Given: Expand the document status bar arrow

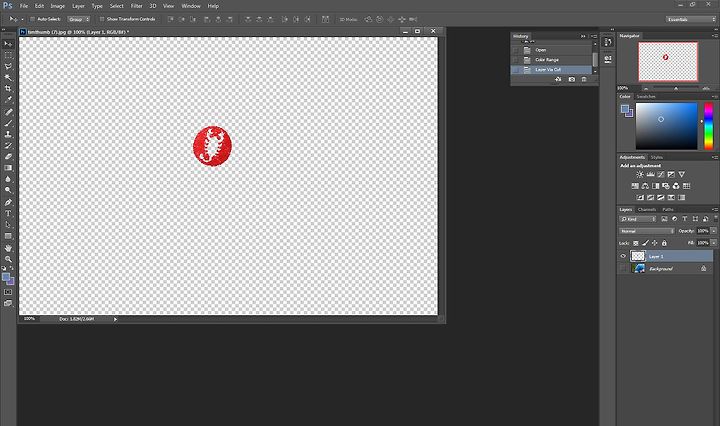Looking at the screenshot, I should point(115,319).
